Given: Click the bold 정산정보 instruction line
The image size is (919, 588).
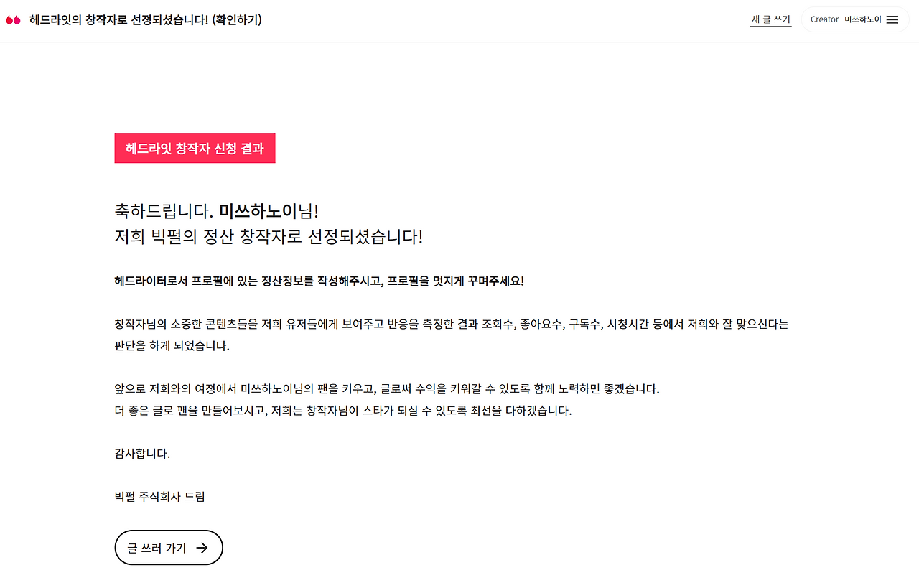Looking at the screenshot, I should 319,281.
